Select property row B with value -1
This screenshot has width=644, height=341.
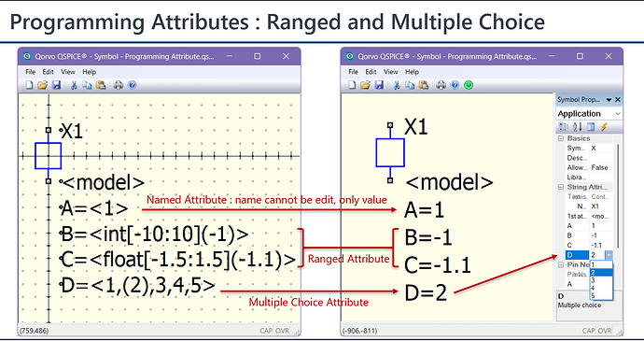click(x=589, y=235)
